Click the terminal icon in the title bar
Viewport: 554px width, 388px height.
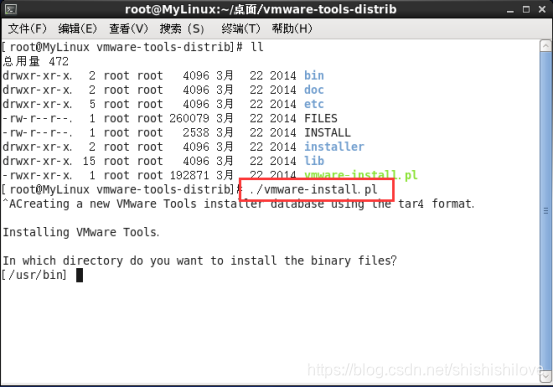[11, 9]
